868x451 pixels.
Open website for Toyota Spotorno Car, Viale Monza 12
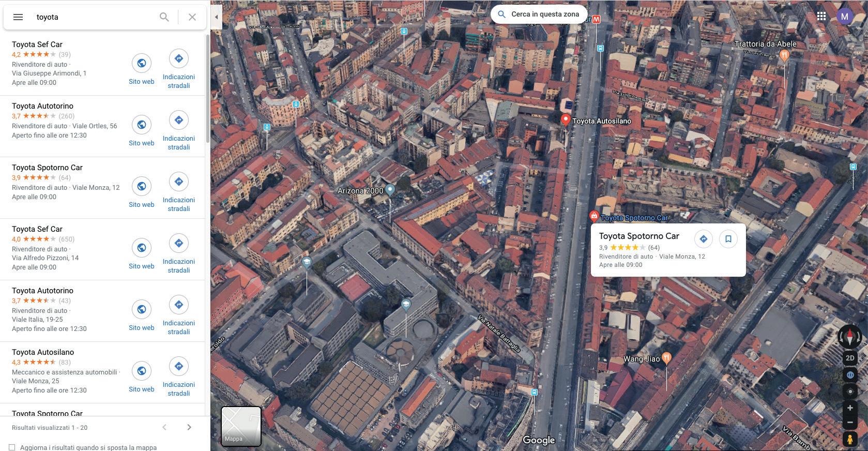141,192
